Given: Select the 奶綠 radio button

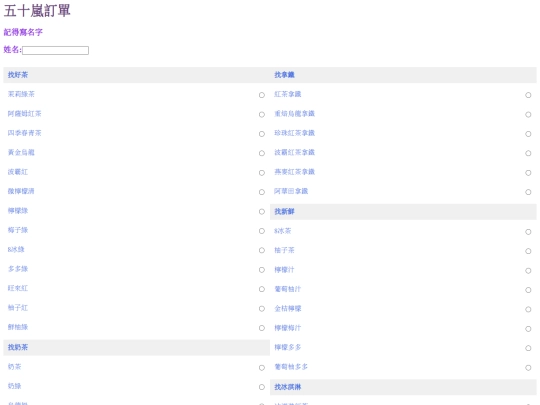Looking at the screenshot, I should click(x=262, y=387).
